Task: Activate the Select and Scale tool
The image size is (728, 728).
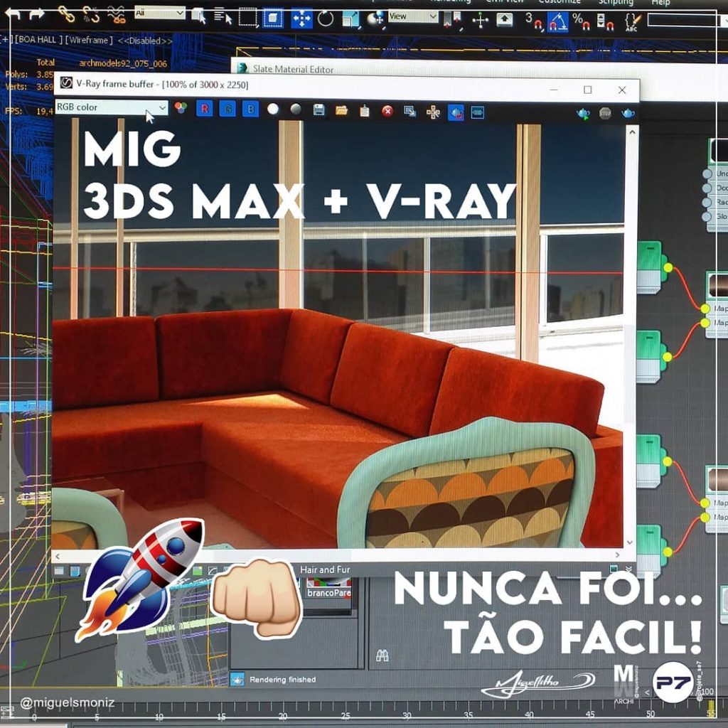Action: click(351, 18)
